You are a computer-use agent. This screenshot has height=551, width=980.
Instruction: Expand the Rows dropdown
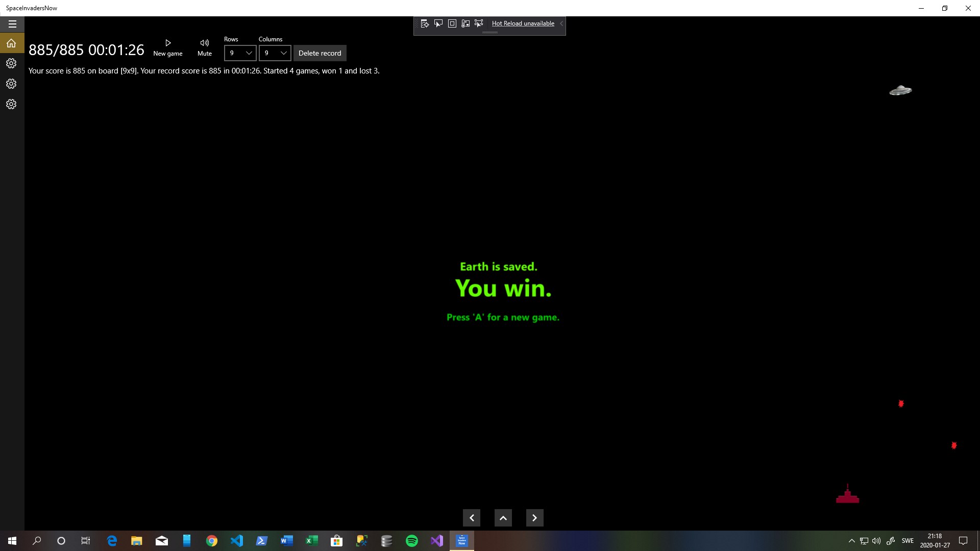(x=240, y=53)
